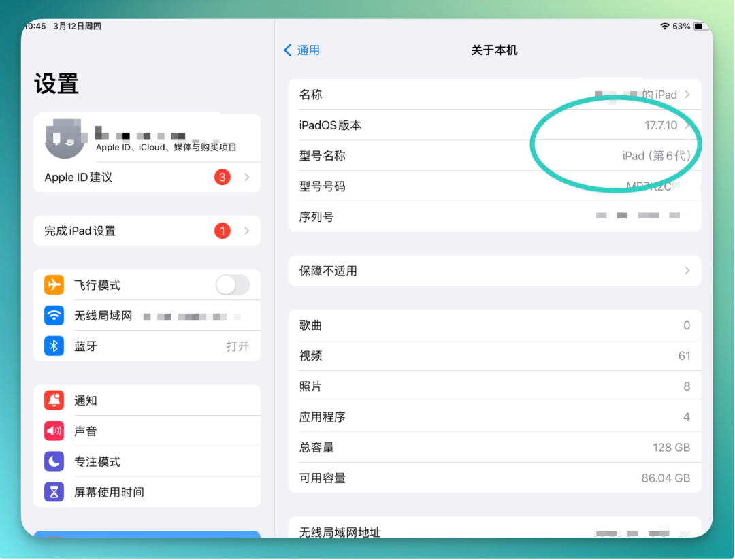The height and width of the screenshot is (560, 735).
Task: Tap the red badge 3 on Apple ID 建议
Action: [222, 177]
